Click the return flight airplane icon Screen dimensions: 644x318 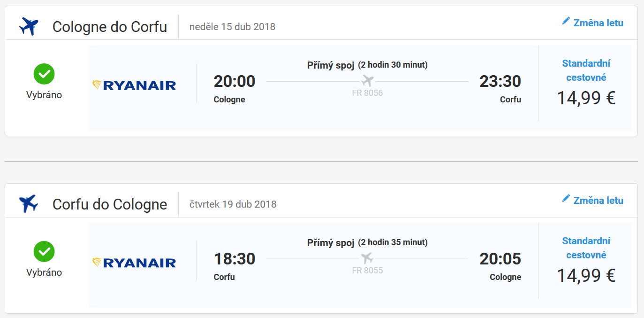pos(29,204)
